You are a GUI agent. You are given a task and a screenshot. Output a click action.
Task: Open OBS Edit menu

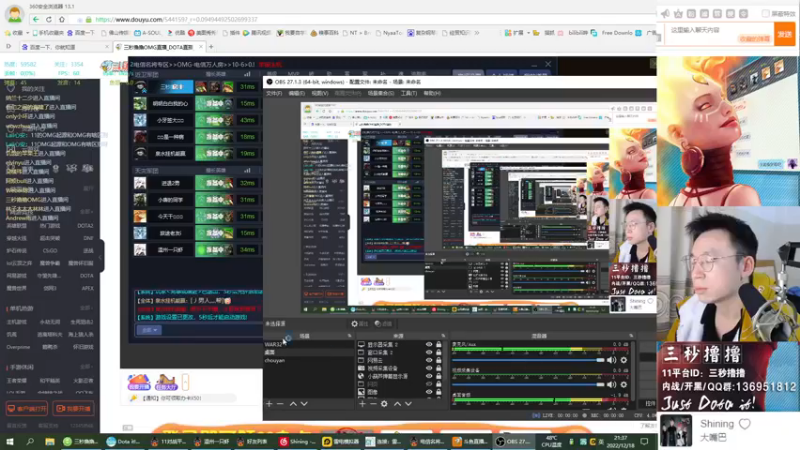coord(296,93)
